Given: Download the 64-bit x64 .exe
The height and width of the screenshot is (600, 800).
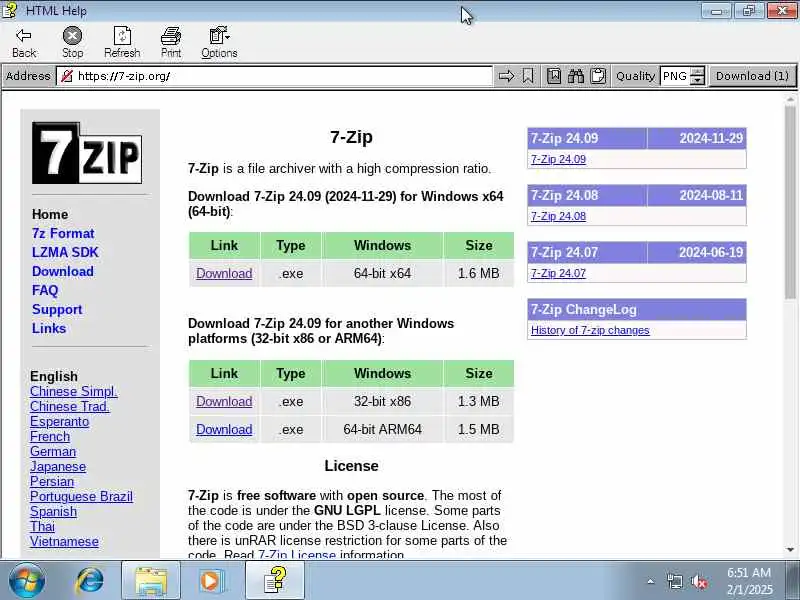Looking at the screenshot, I should click(224, 273).
